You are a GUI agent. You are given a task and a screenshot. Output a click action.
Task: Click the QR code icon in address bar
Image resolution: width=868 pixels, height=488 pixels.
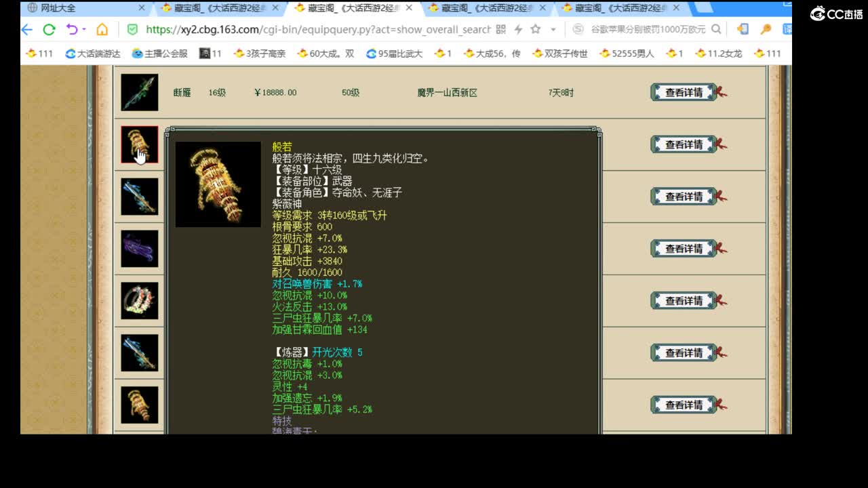pos(500,30)
